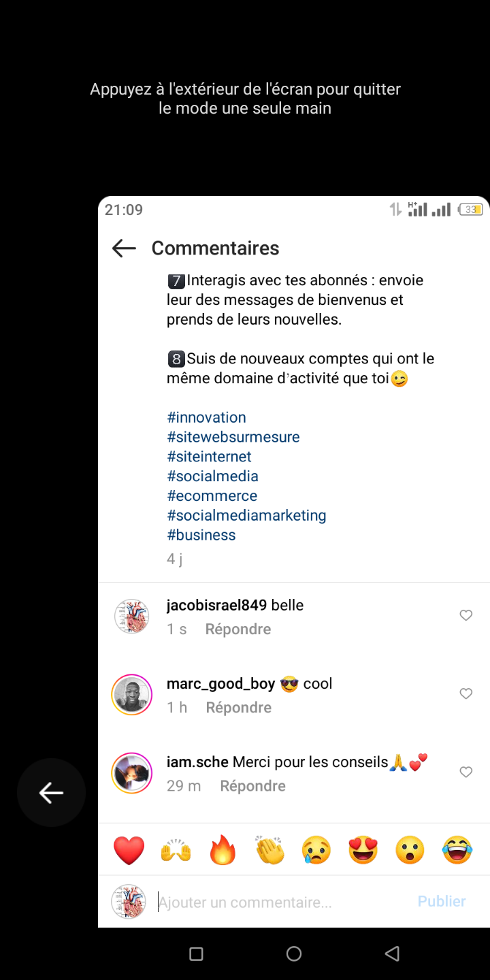Viewport: 490px width, 980px height.
Task: Go back from the Commentaires screen
Action: point(125,248)
